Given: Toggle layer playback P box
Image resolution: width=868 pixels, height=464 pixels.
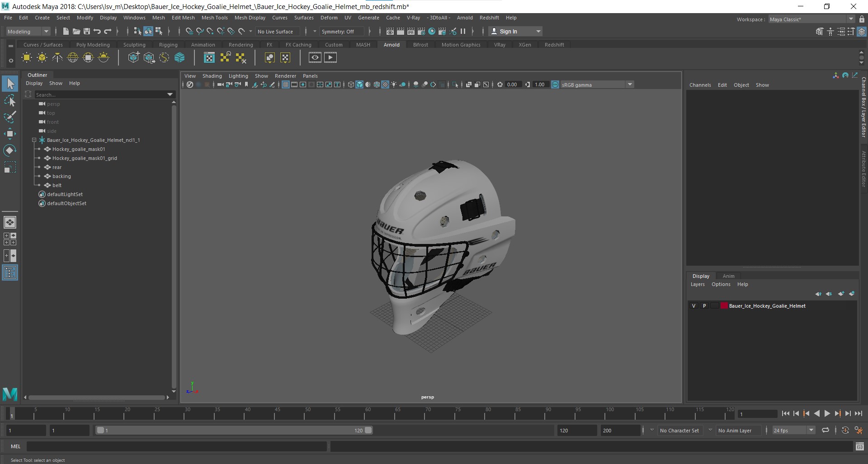Looking at the screenshot, I should point(704,306).
